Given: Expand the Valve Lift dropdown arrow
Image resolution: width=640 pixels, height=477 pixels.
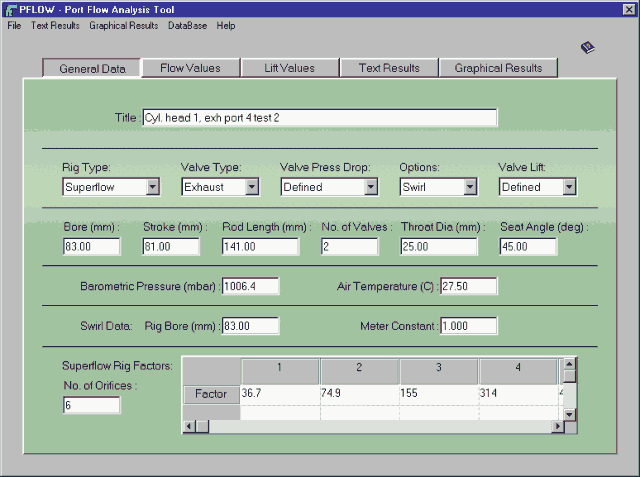Looking at the screenshot, I should (569, 187).
